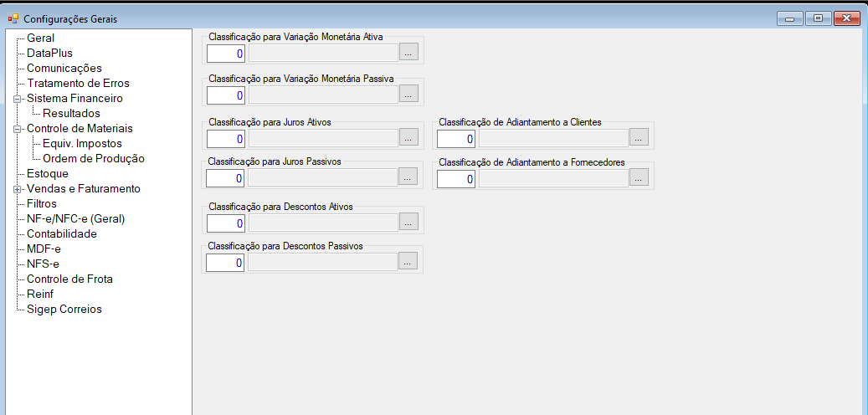Browse classification for Adiantamento a Fornecedores
Image resolution: width=868 pixels, height=415 pixels.
coord(639,178)
